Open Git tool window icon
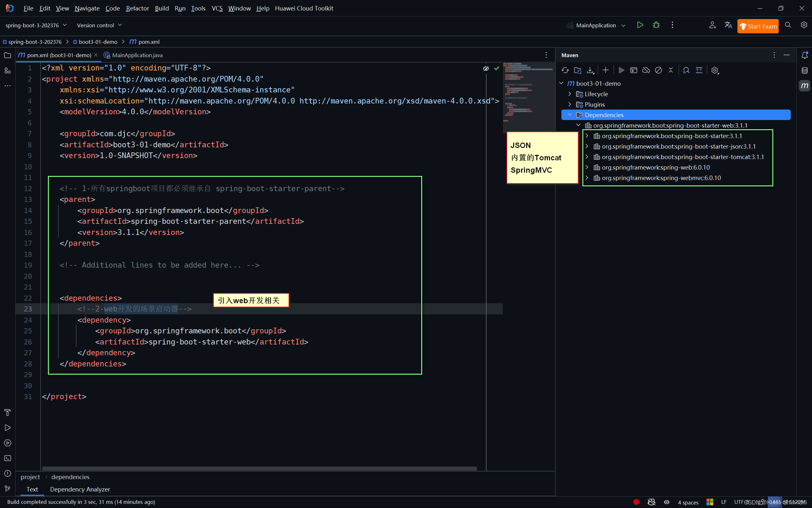 7,489
